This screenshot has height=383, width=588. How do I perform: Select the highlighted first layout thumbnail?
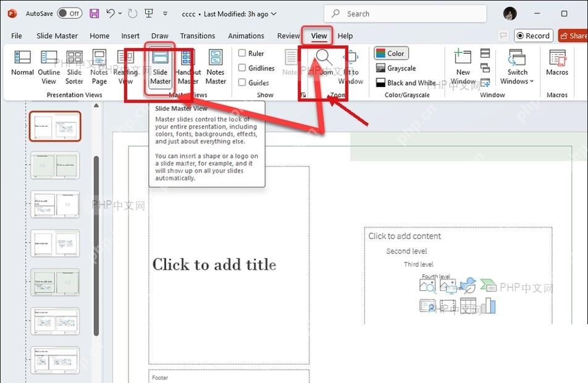[55, 127]
